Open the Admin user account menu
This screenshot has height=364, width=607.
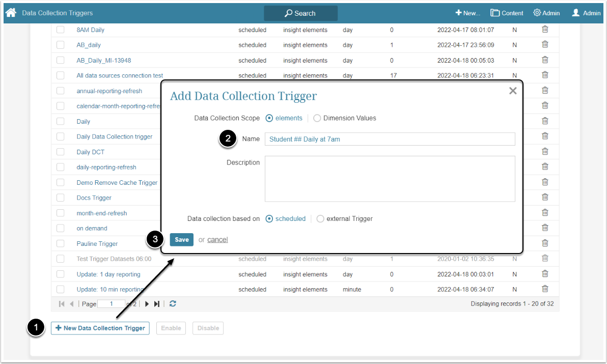(586, 13)
